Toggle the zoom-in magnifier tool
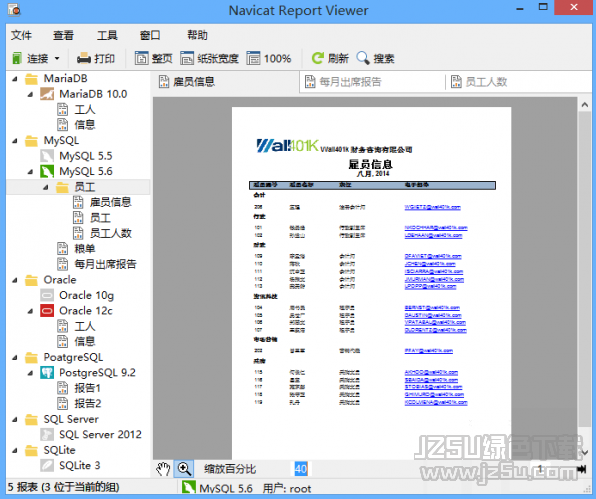 tap(184, 469)
